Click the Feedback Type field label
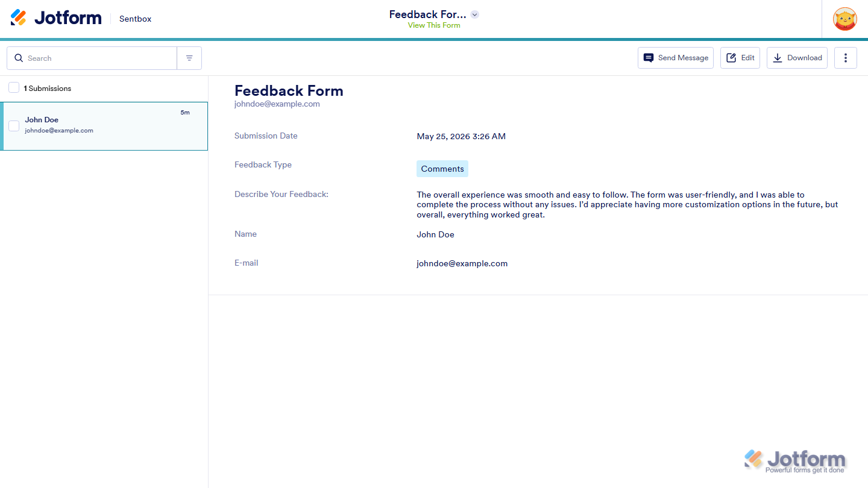The height and width of the screenshot is (488, 868). coord(263,164)
